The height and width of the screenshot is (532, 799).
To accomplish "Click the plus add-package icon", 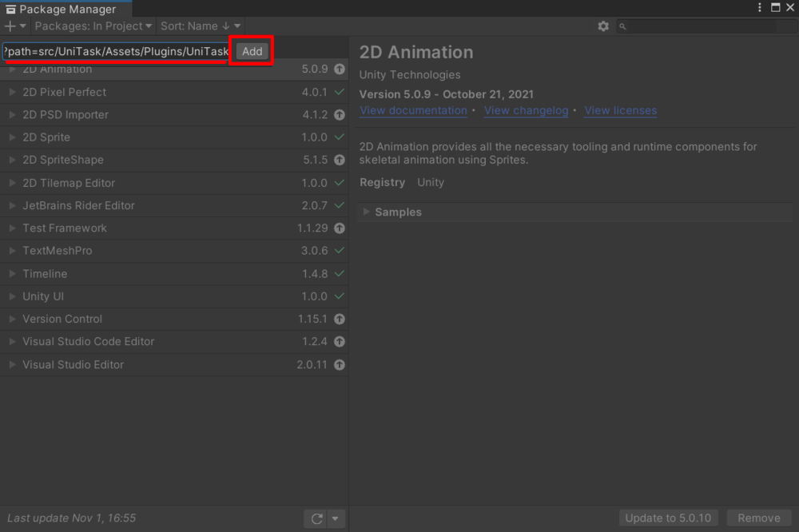I will [x=10, y=26].
